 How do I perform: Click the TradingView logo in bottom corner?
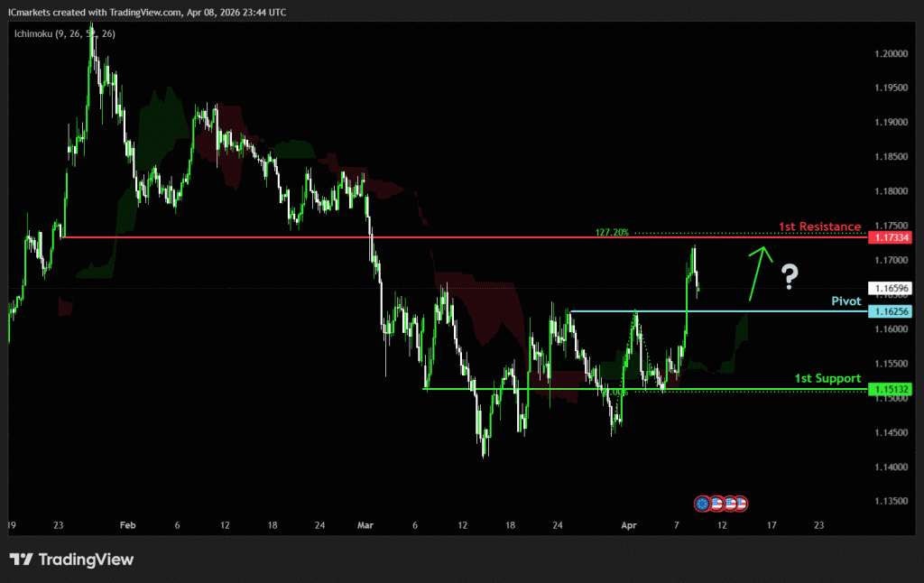click(71, 560)
